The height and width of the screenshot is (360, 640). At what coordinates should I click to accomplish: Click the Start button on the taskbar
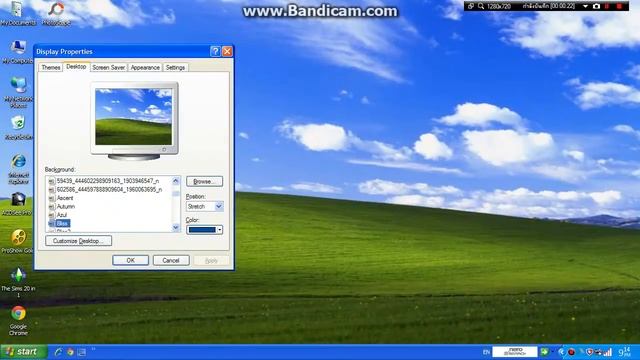24,352
